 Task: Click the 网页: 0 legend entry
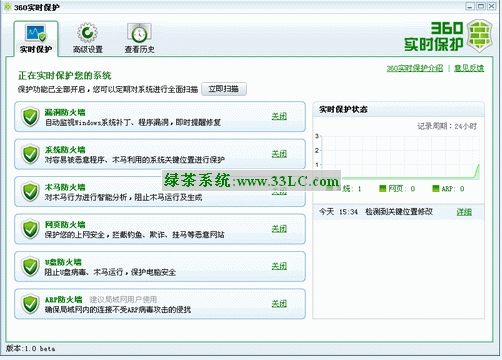397,189
